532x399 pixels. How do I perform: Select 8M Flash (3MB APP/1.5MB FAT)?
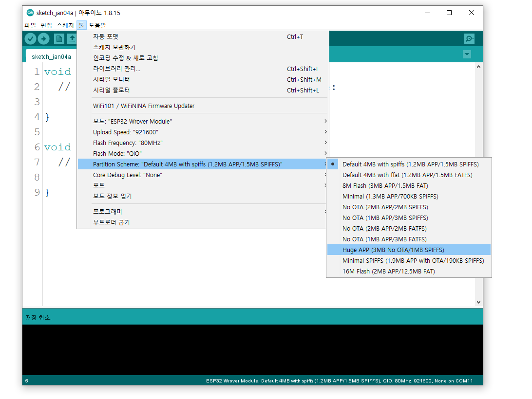(409, 186)
